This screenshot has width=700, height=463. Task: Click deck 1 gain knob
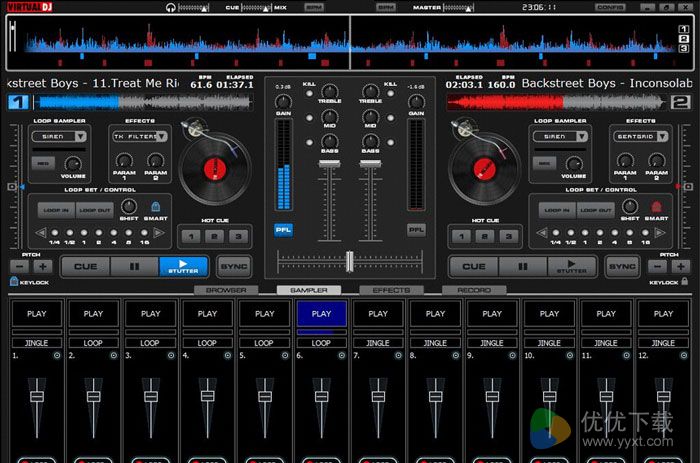pyautogui.click(x=283, y=102)
